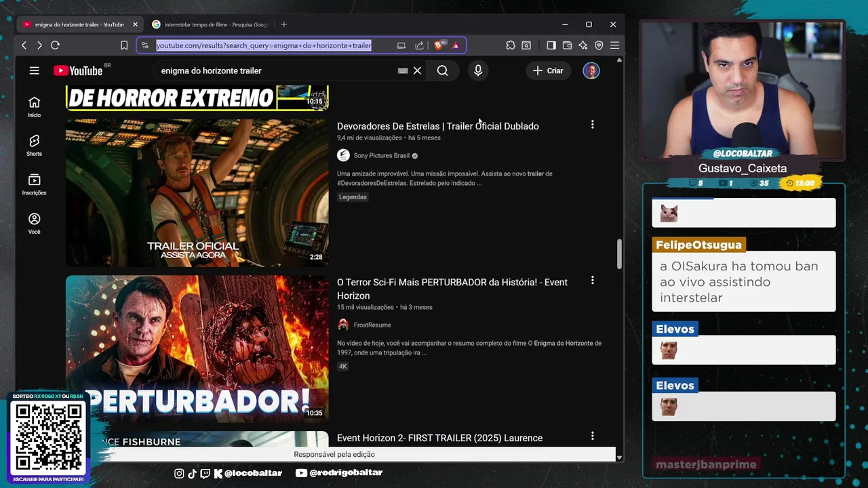868x488 pixels.
Task: Open the Você section in sidebar
Action: (34, 223)
